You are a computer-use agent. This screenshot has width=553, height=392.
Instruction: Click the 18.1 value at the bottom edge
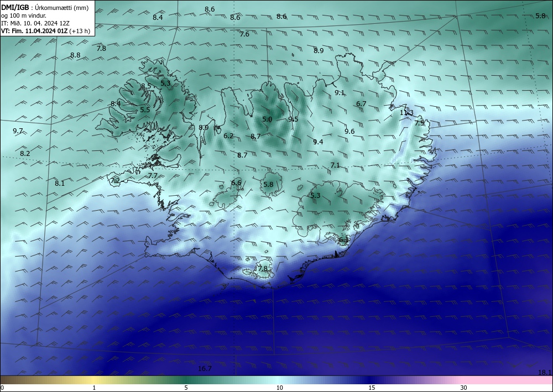pos(545,372)
